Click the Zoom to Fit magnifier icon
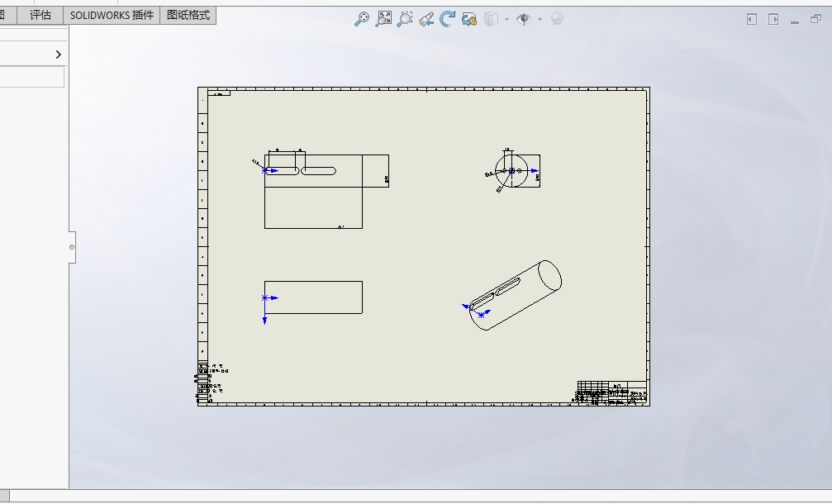832x504 pixels. [x=361, y=19]
